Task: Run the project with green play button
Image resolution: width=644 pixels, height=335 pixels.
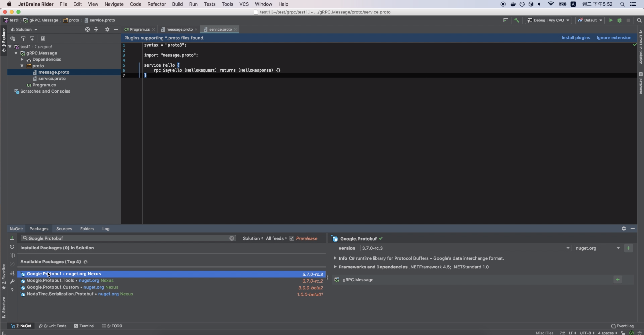Action: 611,20
